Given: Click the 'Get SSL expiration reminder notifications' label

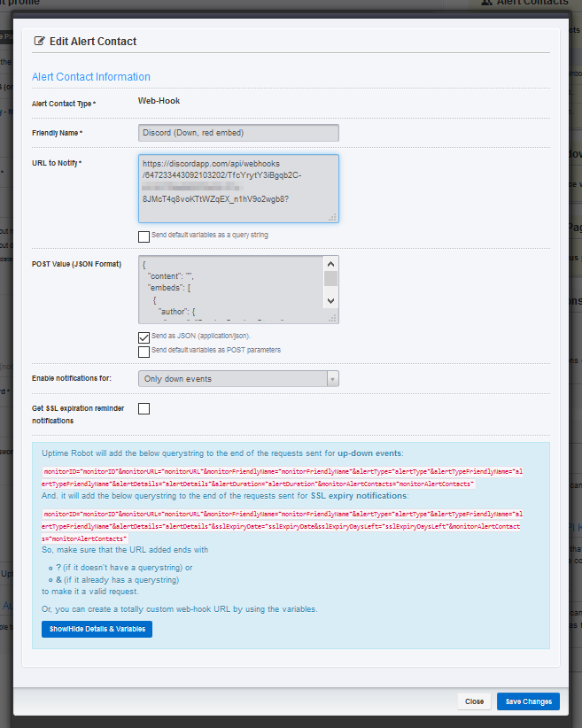Looking at the screenshot, I should tap(78, 414).
